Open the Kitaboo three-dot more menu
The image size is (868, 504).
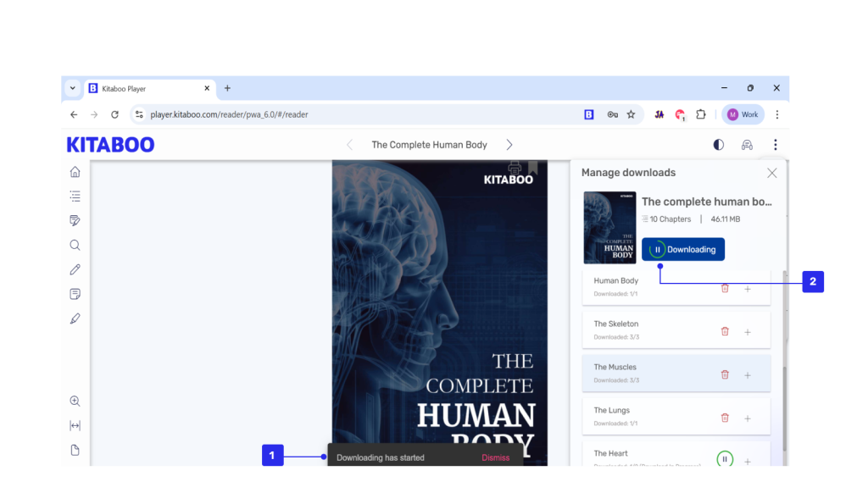pos(775,145)
